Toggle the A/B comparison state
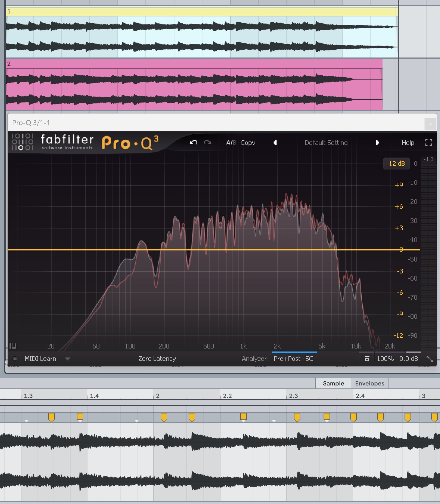This screenshot has width=440, height=504. pos(231,143)
